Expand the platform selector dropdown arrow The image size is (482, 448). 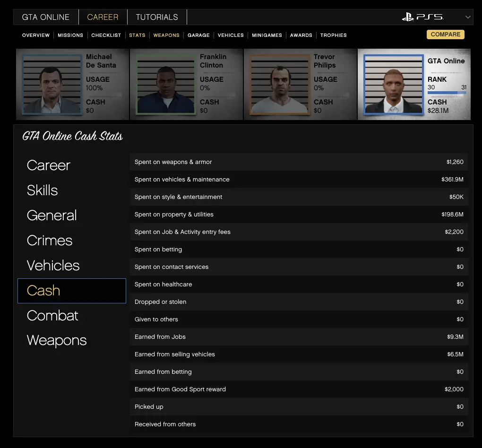(x=468, y=17)
